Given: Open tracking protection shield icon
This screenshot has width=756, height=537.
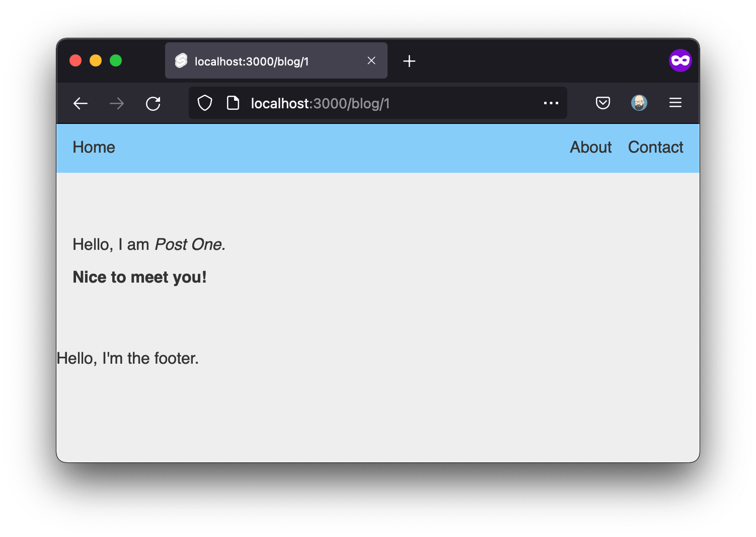Looking at the screenshot, I should click(x=205, y=103).
